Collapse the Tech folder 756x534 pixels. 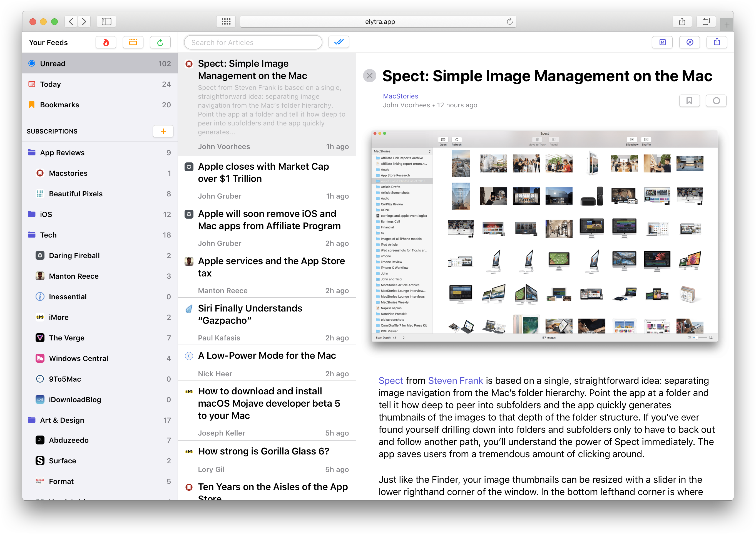100,235
